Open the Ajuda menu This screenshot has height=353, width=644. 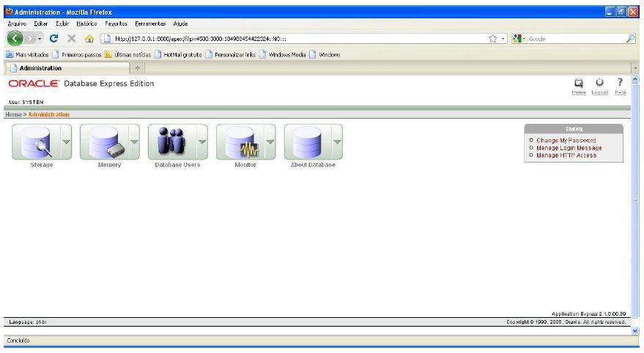180,24
